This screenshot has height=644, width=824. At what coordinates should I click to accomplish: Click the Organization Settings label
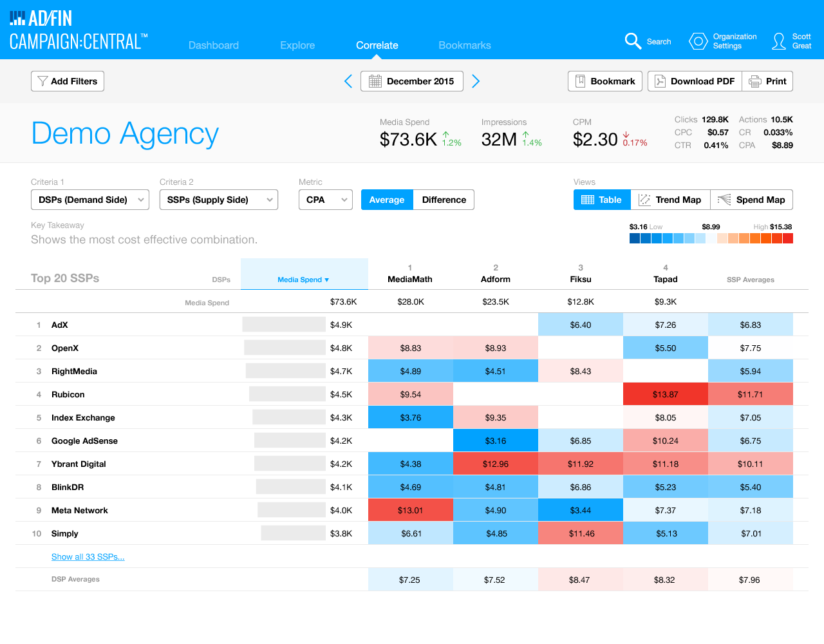coord(735,41)
